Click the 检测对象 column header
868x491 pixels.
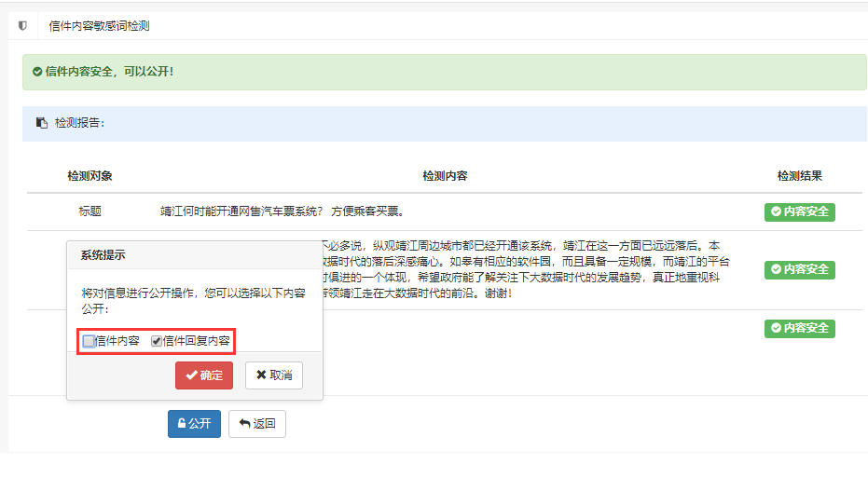[x=90, y=176]
